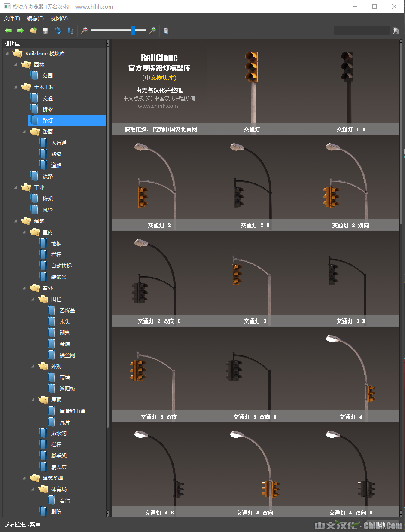Image resolution: width=405 pixels, height=532 pixels.
Task: Select the 桥梁 library in tree
Action: tap(48, 109)
